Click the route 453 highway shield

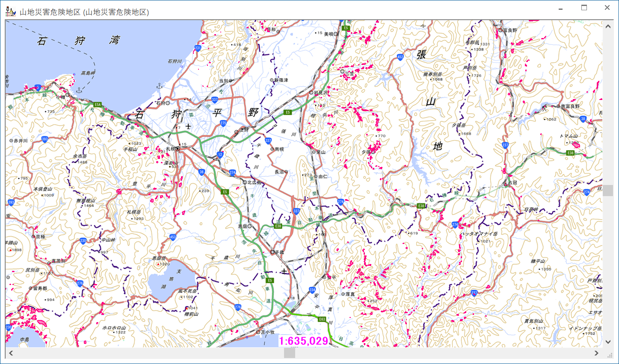click(x=173, y=237)
